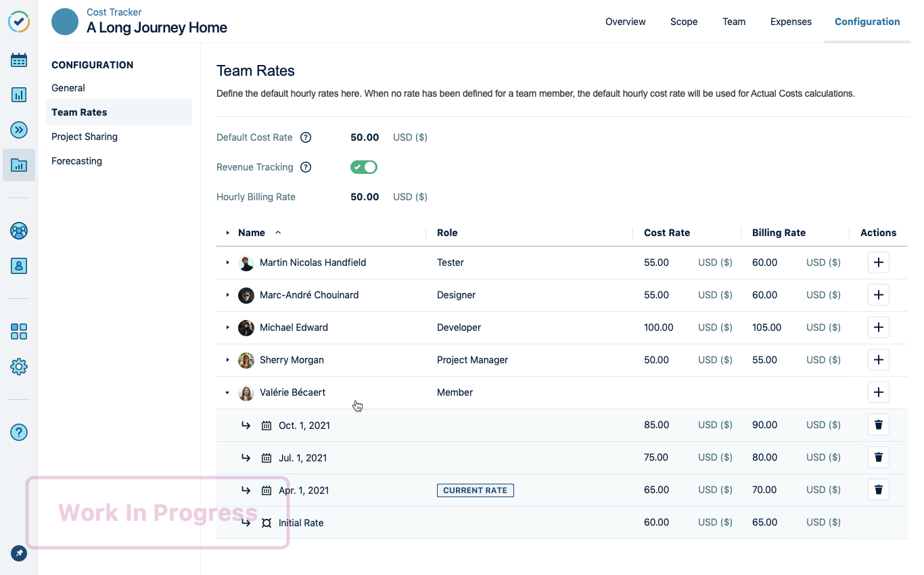The width and height of the screenshot is (924, 575).
Task: Open the calendar icon in left sidebar
Action: [x=19, y=60]
